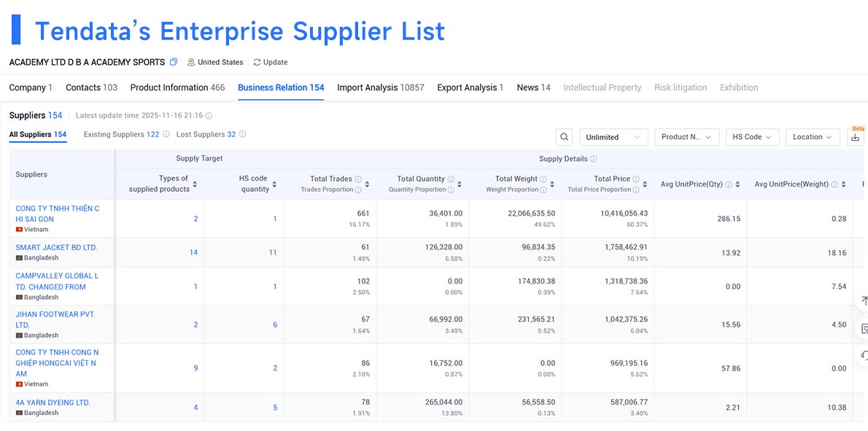The width and height of the screenshot is (868, 431).
Task: Open the Export Analysis tab
Action: [x=470, y=88]
